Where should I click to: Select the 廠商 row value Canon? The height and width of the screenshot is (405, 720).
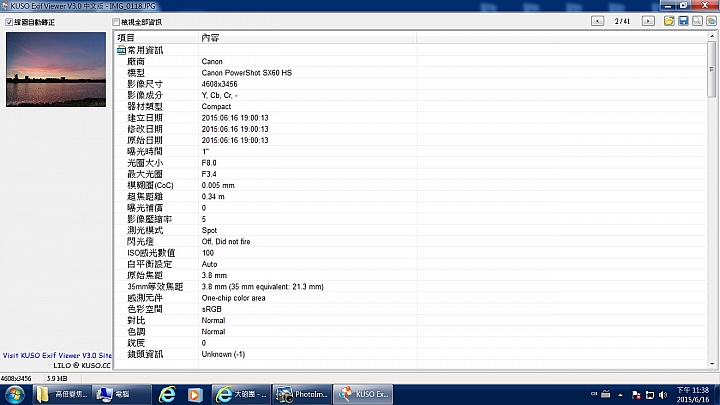tap(212, 62)
